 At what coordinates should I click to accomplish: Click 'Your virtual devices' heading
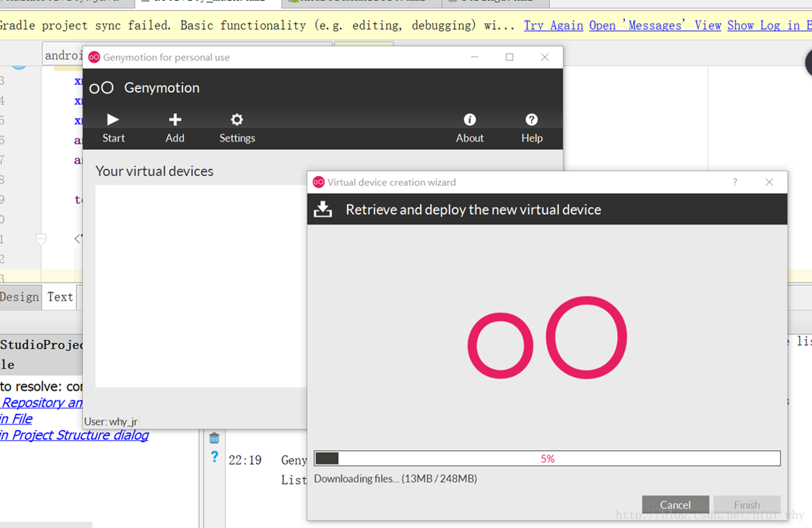155,171
